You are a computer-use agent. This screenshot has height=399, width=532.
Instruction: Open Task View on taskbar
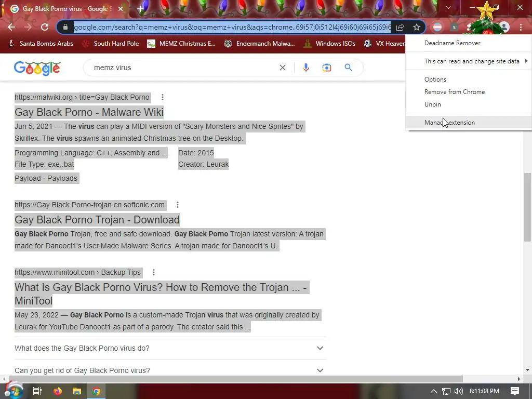click(x=37, y=391)
